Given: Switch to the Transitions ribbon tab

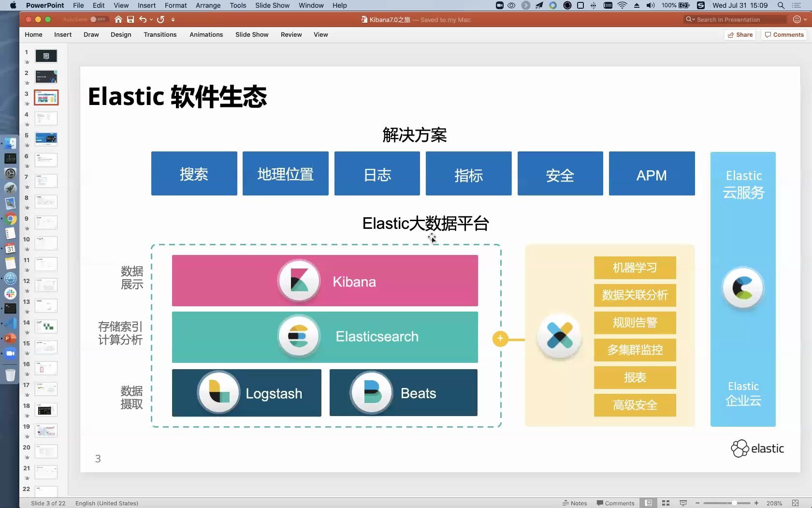Looking at the screenshot, I should click(x=160, y=35).
